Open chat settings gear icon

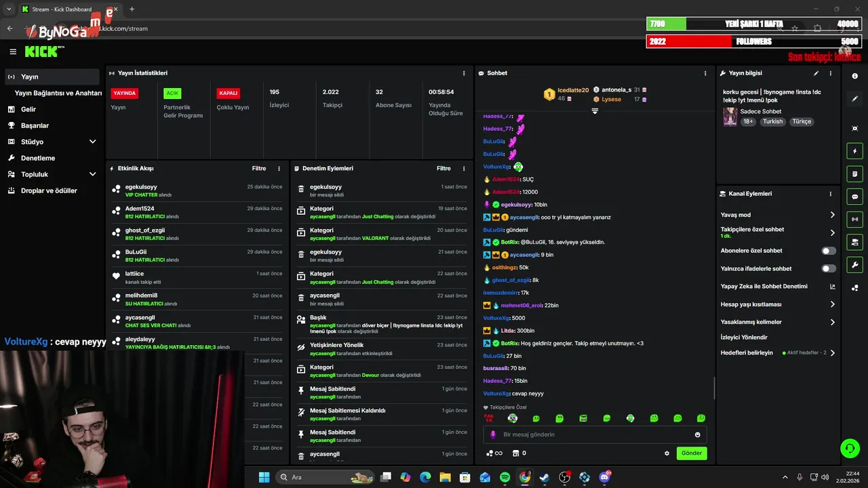pos(667,453)
